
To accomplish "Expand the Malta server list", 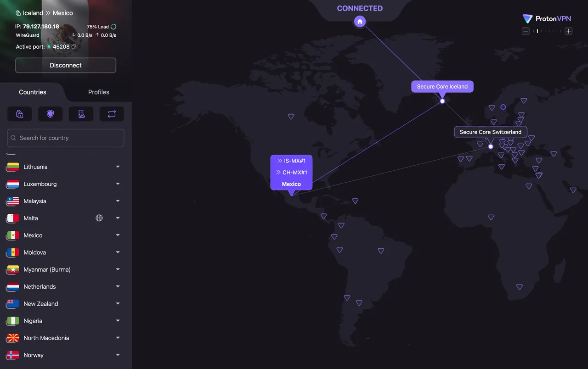I will click(x=118, y=218).
